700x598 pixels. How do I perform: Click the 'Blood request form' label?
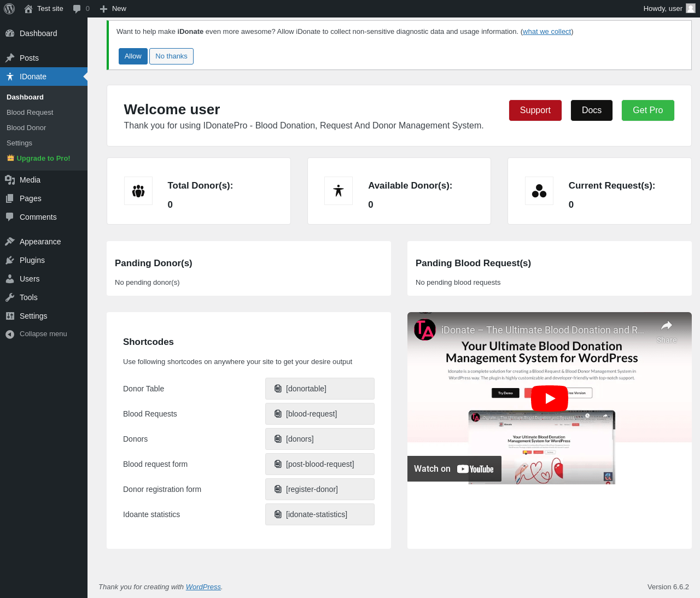(155, 464)
